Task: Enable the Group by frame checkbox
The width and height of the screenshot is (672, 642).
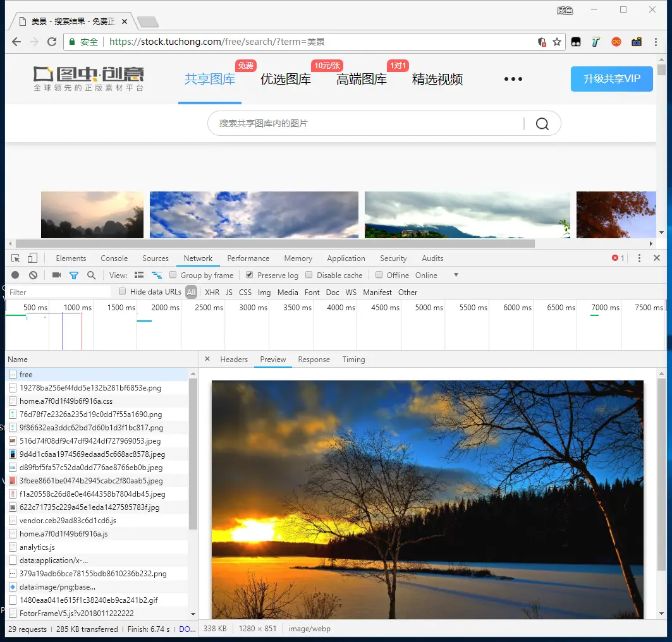Action: tap(173, 275)
